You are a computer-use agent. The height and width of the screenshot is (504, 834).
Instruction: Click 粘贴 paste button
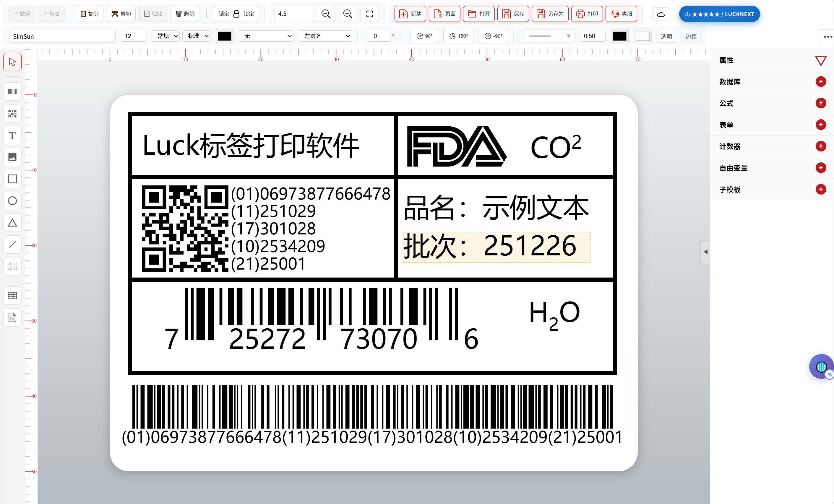tap(153, 14)
